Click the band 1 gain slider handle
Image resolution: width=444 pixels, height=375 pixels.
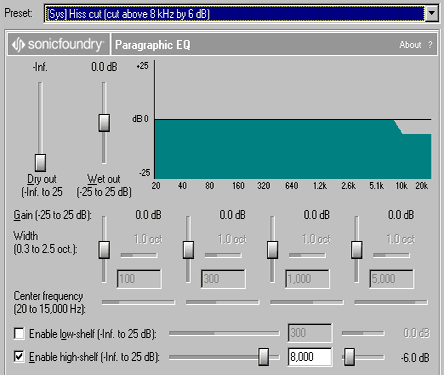(104, 250)
